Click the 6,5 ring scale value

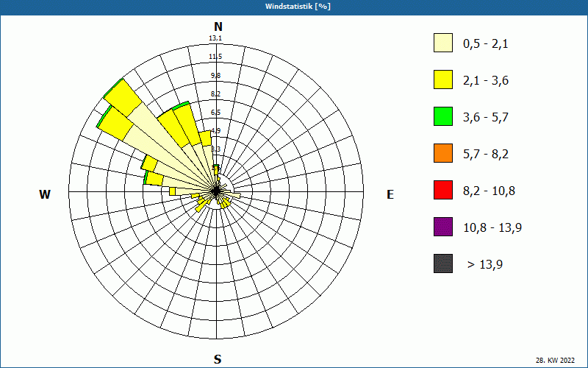(215, 113)
